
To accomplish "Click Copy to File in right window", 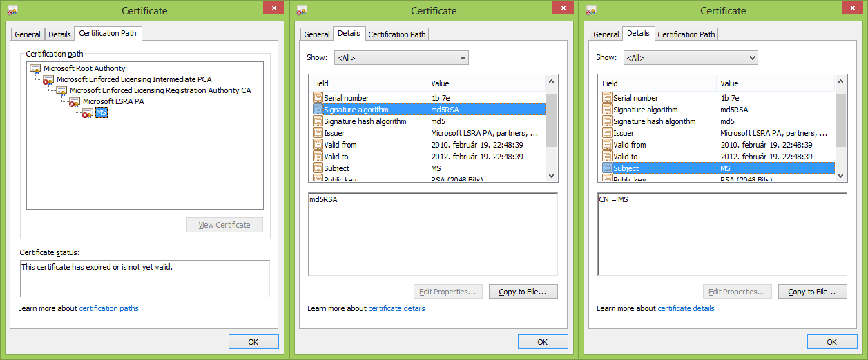I will [x=812, y=292].
